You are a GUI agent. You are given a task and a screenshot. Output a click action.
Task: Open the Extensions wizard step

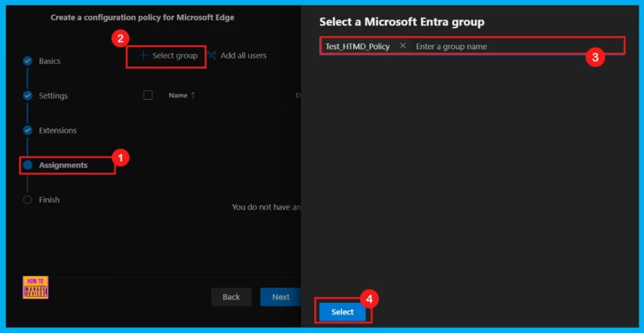57,130
